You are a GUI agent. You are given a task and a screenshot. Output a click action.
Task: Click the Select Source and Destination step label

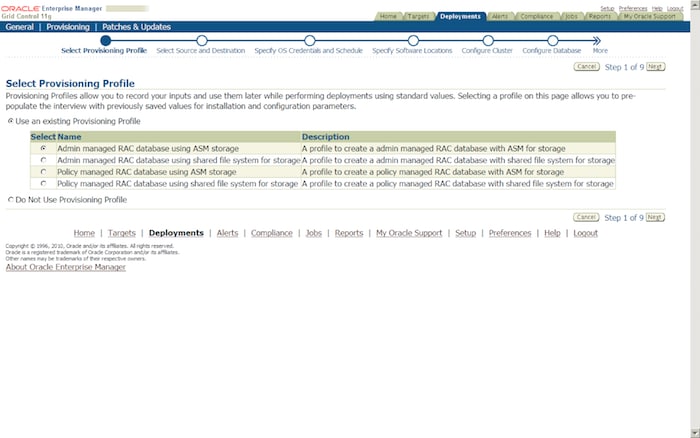[200, 51]
